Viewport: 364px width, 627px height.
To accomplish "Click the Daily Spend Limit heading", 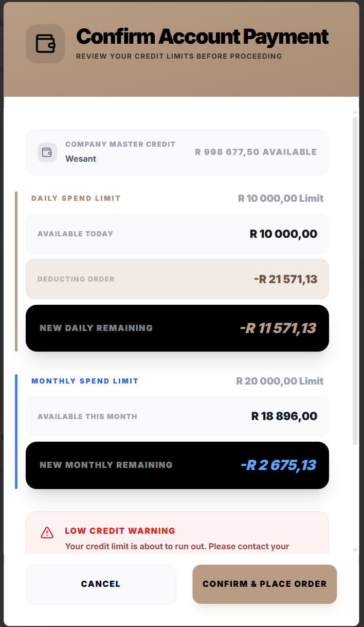I will [76, 198].
